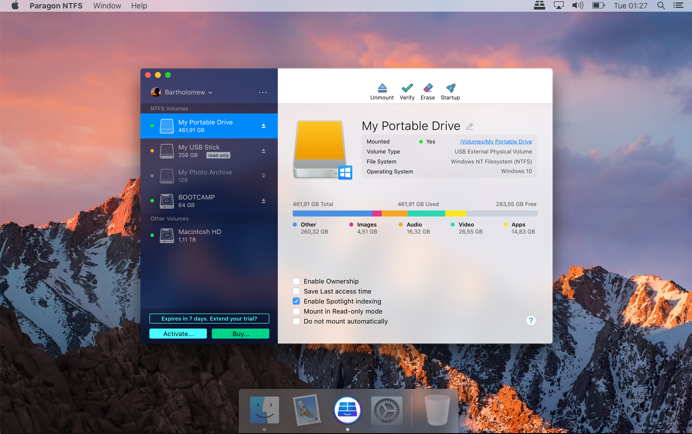Launch Preview from the Dock
692x434 pixels.
tap(306, 410)
